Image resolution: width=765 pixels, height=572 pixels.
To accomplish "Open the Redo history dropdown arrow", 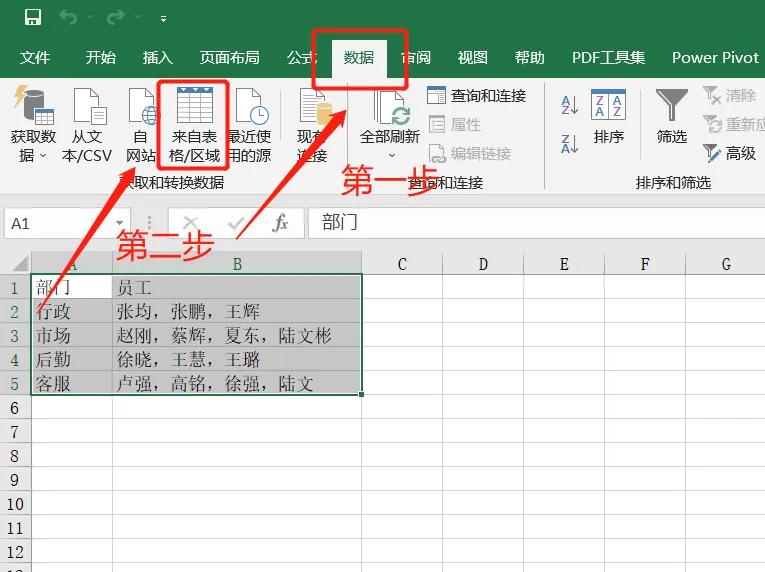I will (x=138, y=18).
